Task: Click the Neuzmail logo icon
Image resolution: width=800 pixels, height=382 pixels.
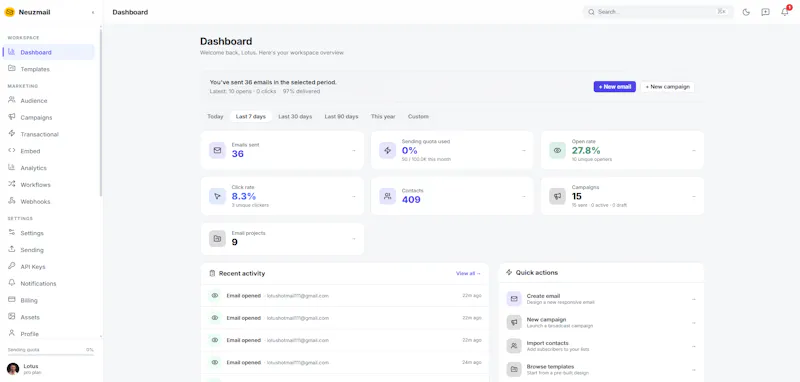Action: pyautogui.click(x=9, y=12)
